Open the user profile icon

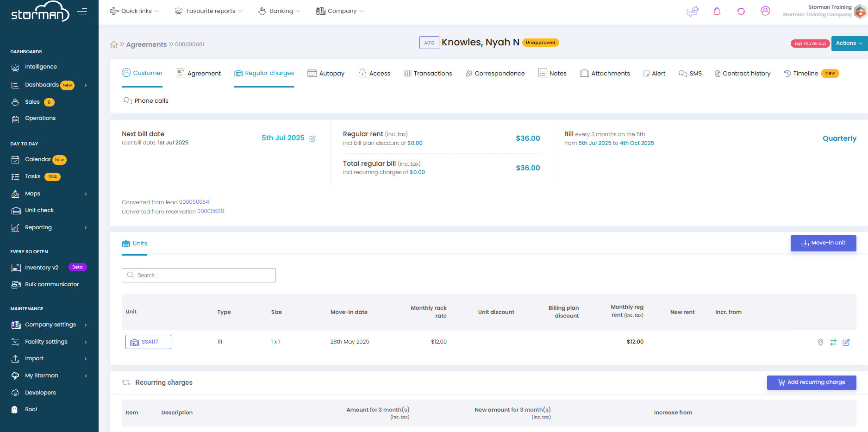coord(765,11)
